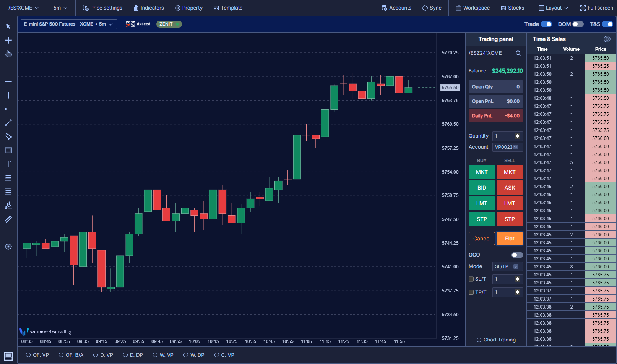The image size is (617, 364).
Task: Select the text annotation tool
Action: (8, 164)
